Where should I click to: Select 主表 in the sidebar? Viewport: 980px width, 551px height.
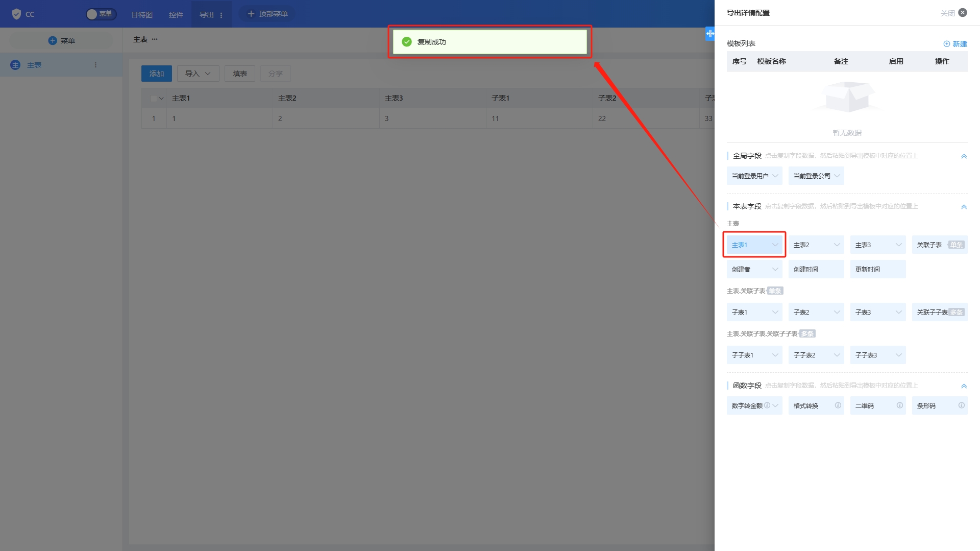61,65
